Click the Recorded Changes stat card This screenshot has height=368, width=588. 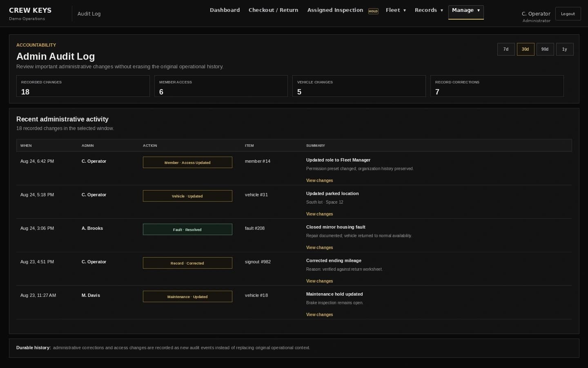(x=83, y=86)
